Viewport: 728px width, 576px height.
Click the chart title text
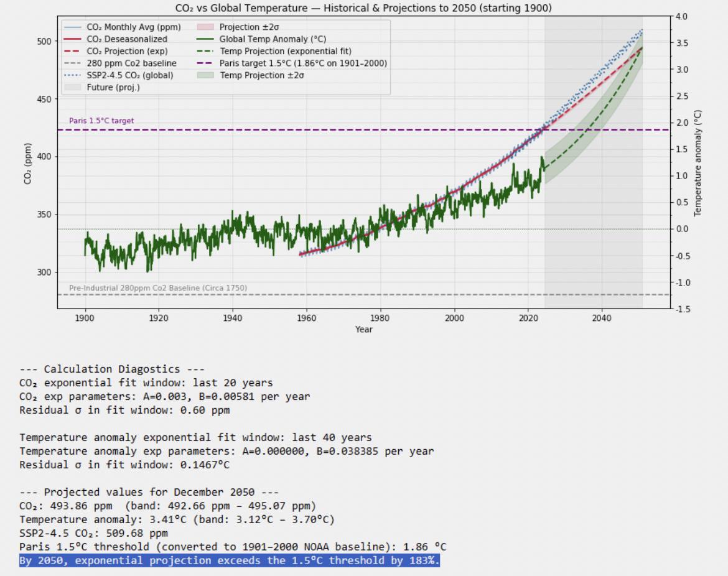tap(364, 7)
